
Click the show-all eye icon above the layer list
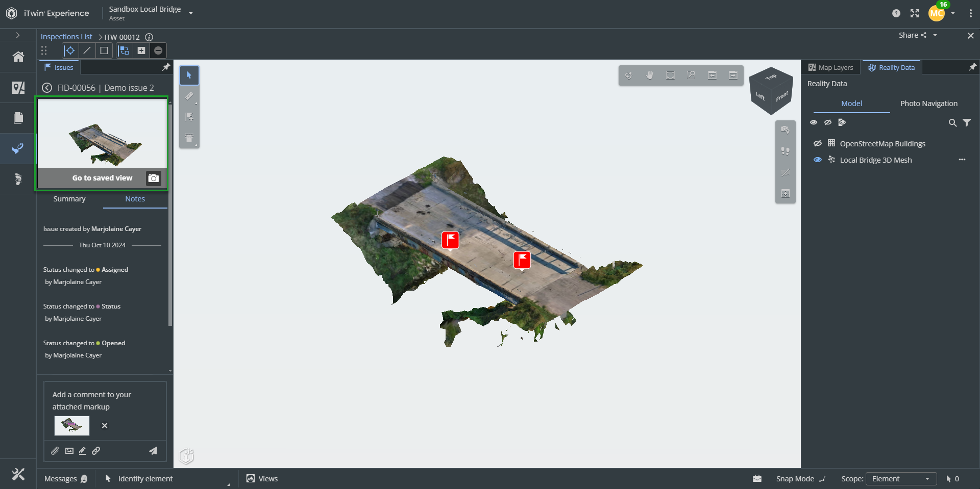pos(814,122)
